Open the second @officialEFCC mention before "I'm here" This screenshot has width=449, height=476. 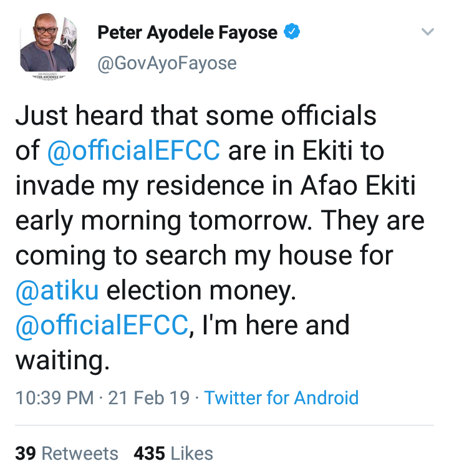(101, 326)
